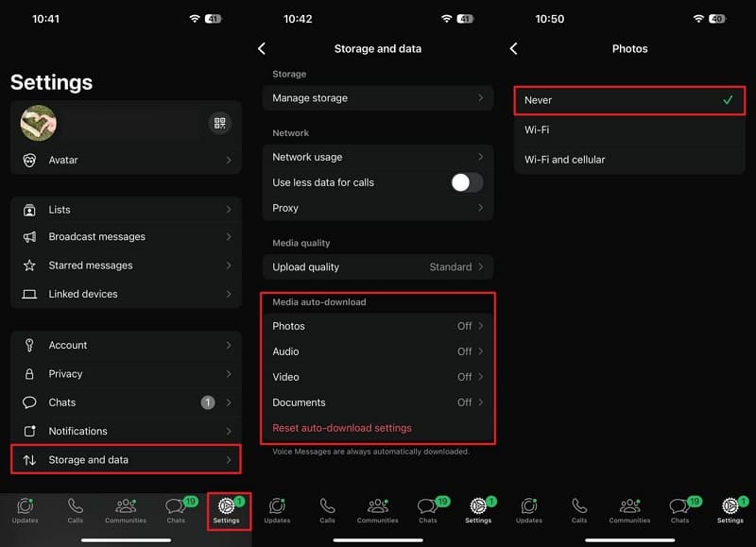Open Storage and data menu item
The image size is (756, 547).
tap(126, 460)
